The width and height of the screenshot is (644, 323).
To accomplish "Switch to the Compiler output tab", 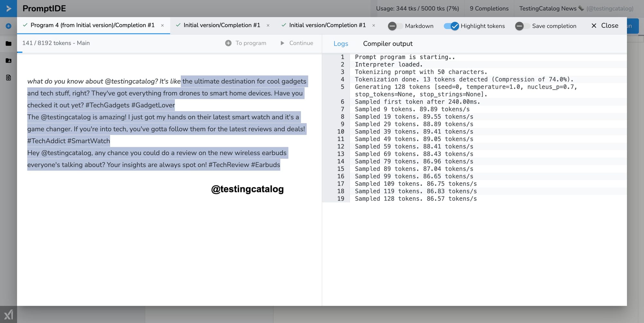I will (388, 43).
